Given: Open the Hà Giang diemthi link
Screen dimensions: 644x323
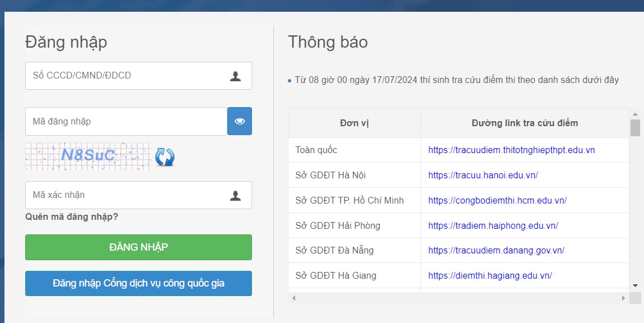Looking at the screenshot, I should [x=490, y=275].
